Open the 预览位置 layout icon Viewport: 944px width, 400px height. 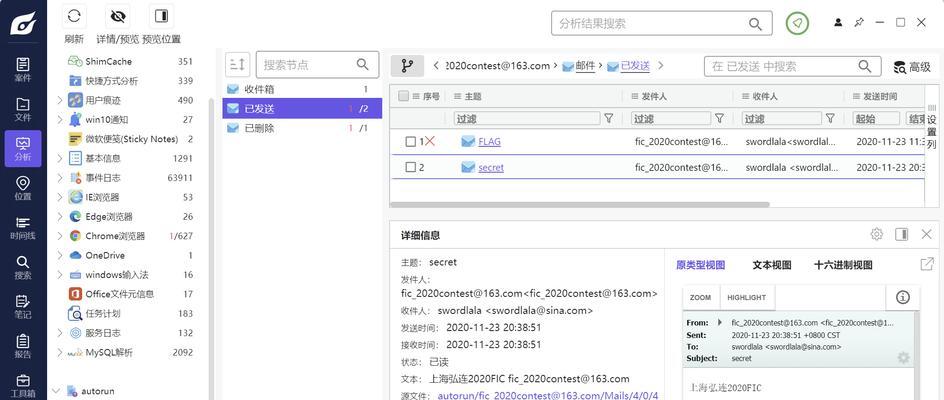point(161,17)
